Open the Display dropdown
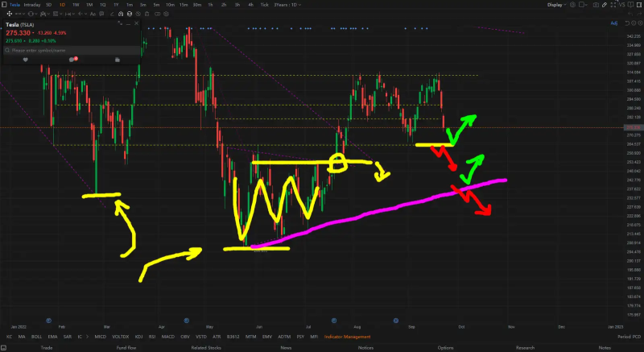The image size is (644, 352). pos(556,5)
